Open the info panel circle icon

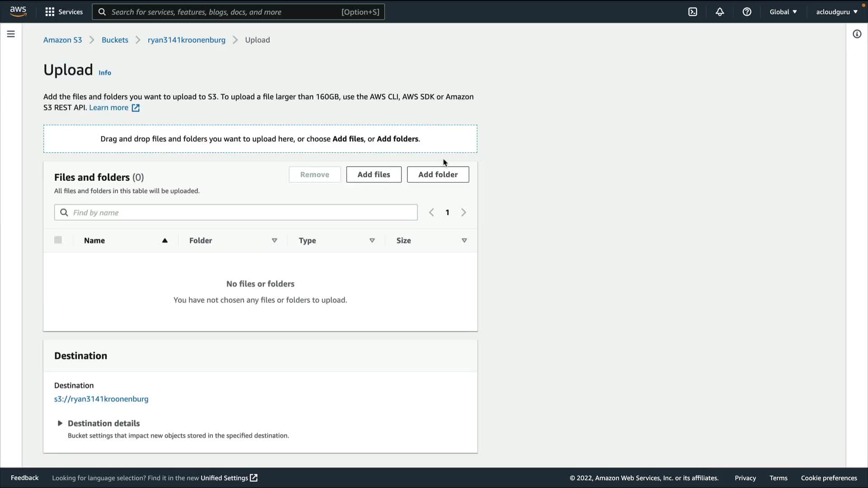[857, 34]
